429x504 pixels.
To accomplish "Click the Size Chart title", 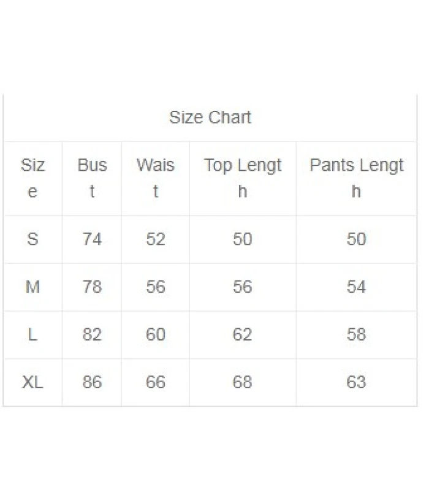I will tap(210, 117).
